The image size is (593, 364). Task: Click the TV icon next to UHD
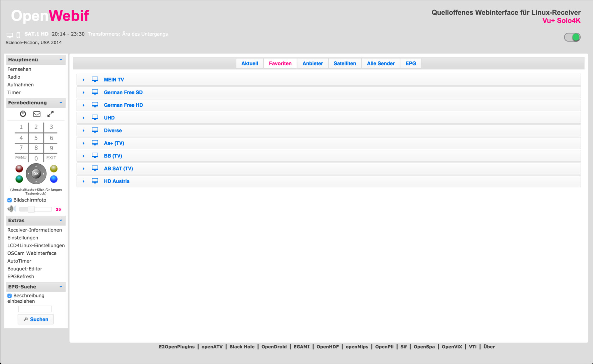point(95,118)
